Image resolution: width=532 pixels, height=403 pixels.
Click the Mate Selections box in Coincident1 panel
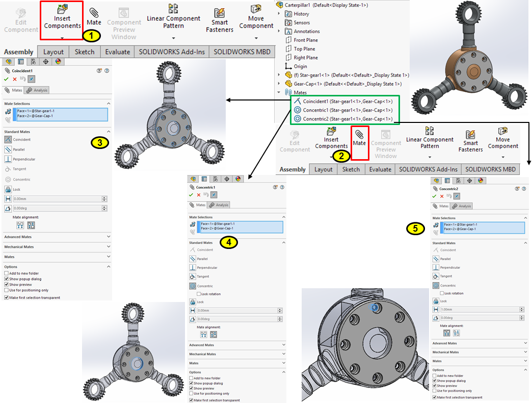pyautogui.click(x=61, y=114)
